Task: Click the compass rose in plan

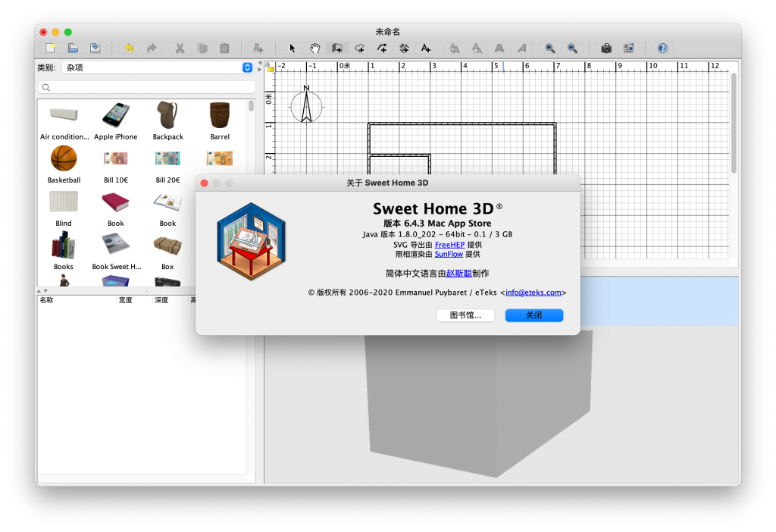Action: tap(306, 105)
